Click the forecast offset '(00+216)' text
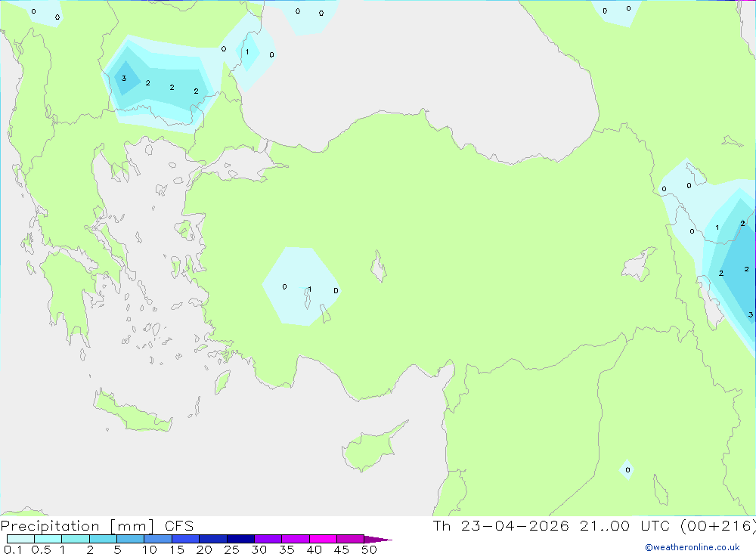This screenshot has width=756, height=554. [718, 526]
